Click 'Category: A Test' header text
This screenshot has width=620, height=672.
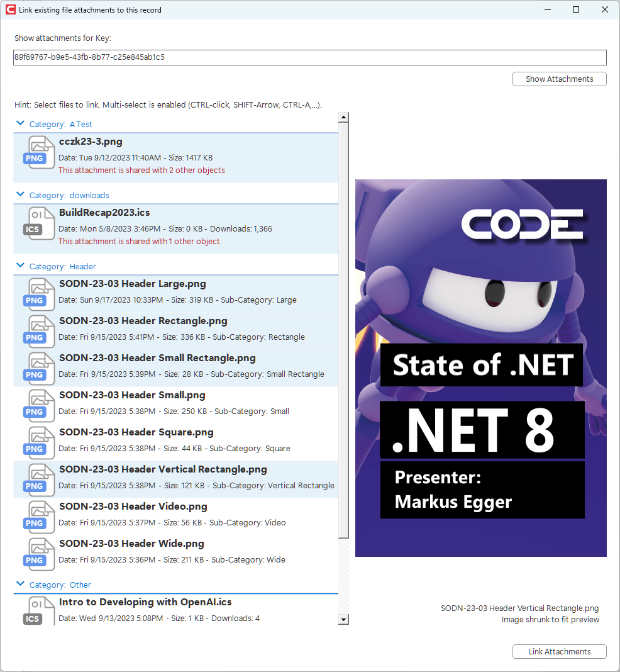coord(60,125)
